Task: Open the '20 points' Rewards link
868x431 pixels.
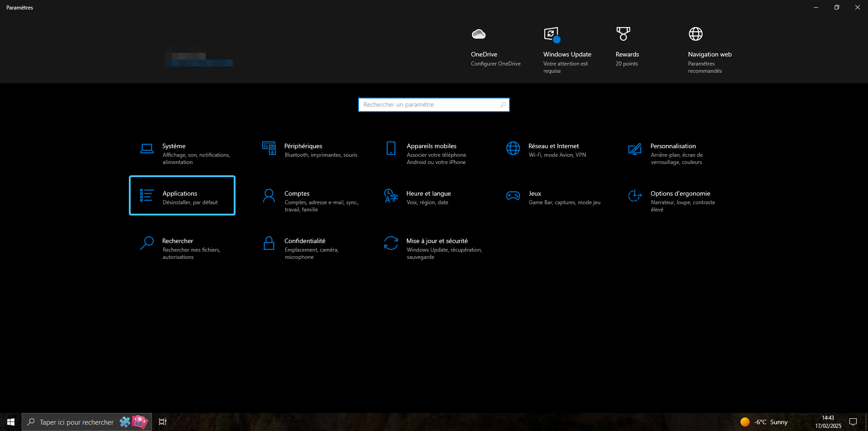Action: (627, 64)
